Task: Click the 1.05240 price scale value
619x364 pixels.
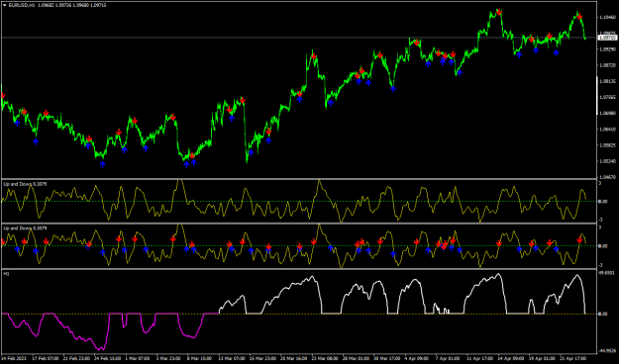Action: (607, 161)
